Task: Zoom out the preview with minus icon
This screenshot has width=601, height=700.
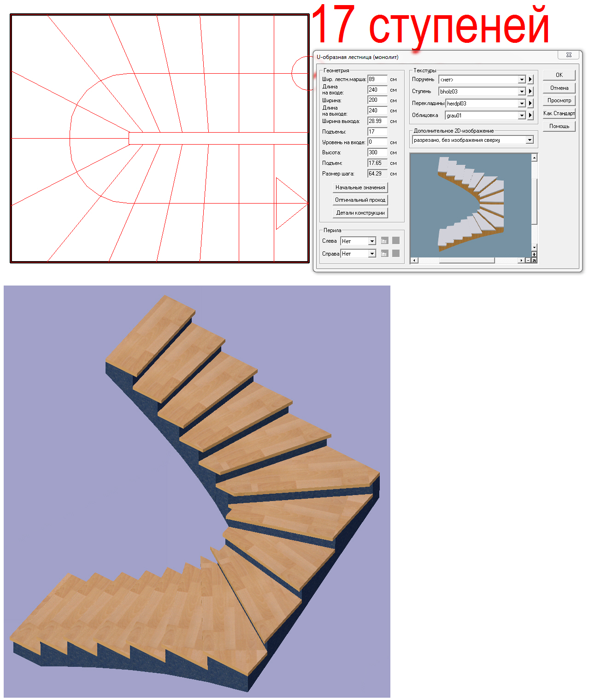Action: click(x=528, y=261)
